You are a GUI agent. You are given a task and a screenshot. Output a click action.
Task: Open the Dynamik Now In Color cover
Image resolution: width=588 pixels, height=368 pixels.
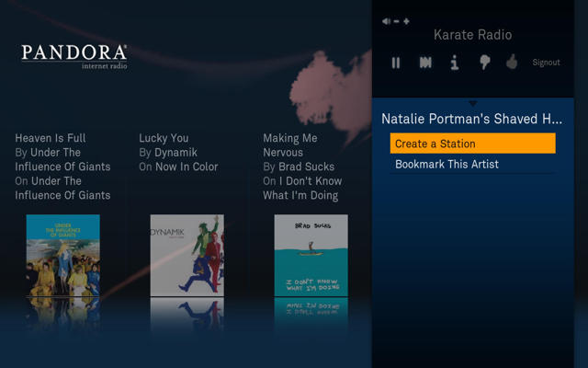(187, 256)
